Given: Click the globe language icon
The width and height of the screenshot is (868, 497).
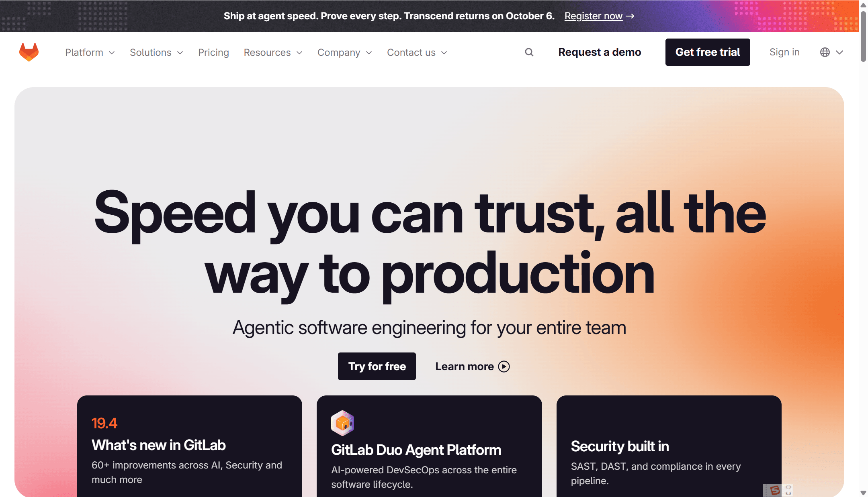Looking at the screenshot, I should pos(825,52).
